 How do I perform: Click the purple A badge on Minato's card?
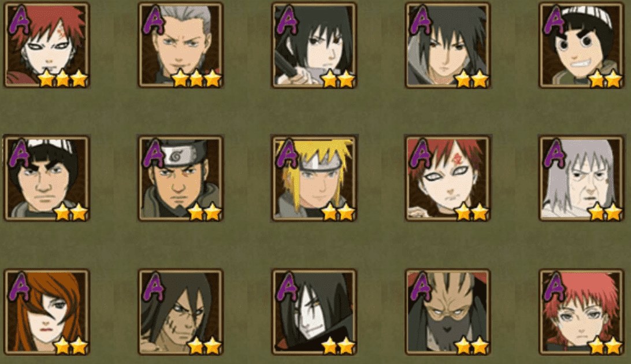tap(287, 153)
